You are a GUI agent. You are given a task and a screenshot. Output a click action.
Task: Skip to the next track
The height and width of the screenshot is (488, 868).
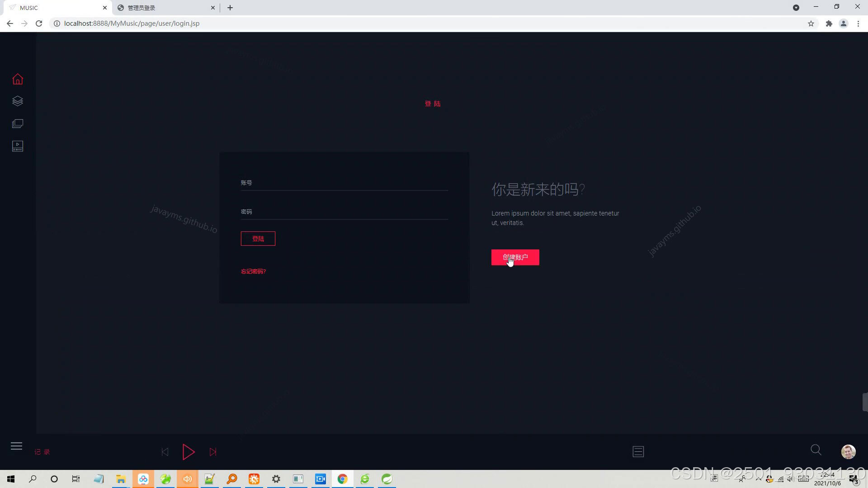(213, 451)
